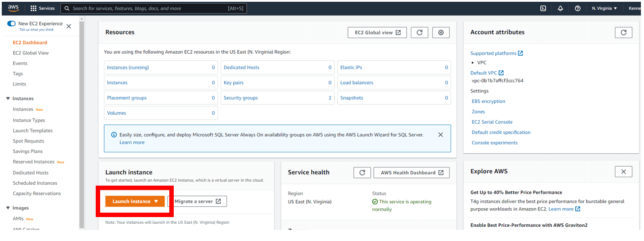The height and width of the screenshot is (241, 644).
Task: Open the help question mark icon
Action: tap(578, 8)
